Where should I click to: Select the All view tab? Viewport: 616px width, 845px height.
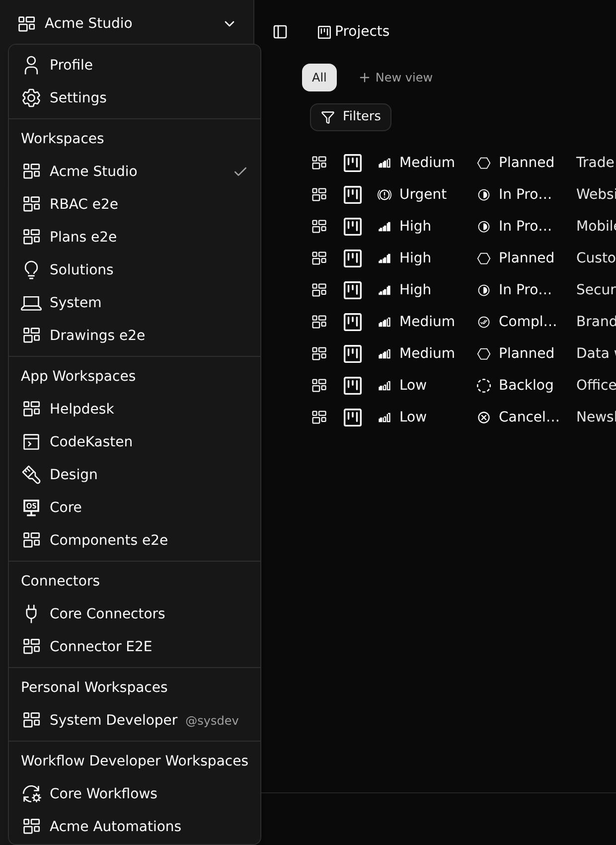pyautogui.click(x=319, y=78)
